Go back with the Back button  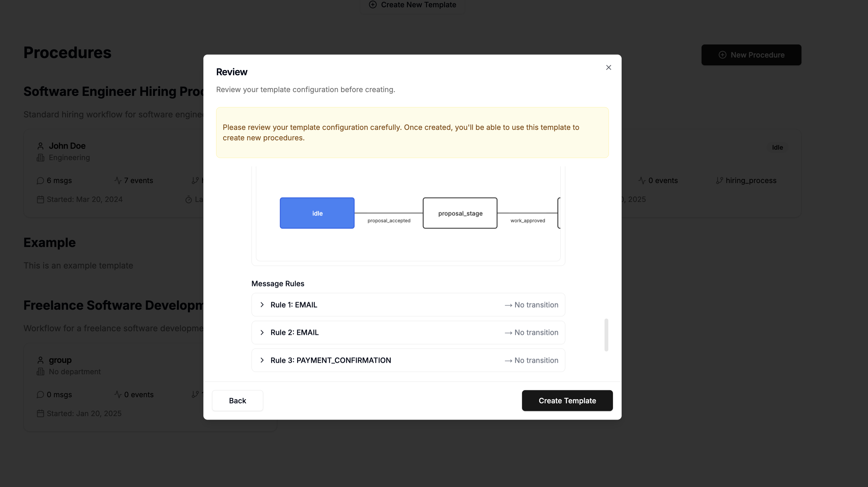click(x=237, y=400)
